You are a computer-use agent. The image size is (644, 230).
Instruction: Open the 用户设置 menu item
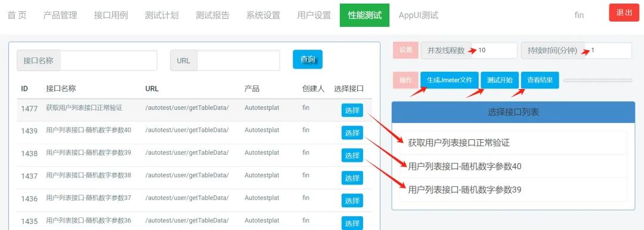(314, 15)
